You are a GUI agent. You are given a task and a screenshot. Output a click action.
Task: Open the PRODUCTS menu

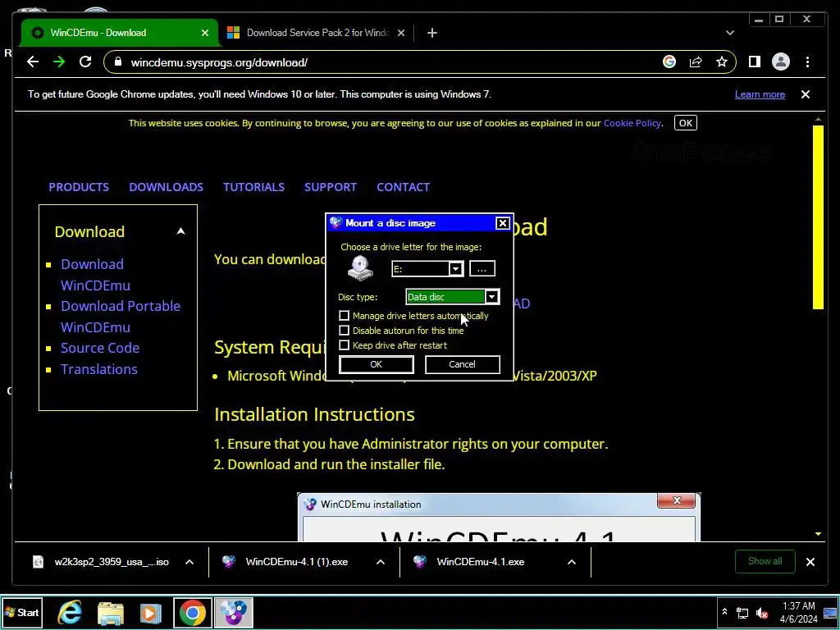[79, 187]
